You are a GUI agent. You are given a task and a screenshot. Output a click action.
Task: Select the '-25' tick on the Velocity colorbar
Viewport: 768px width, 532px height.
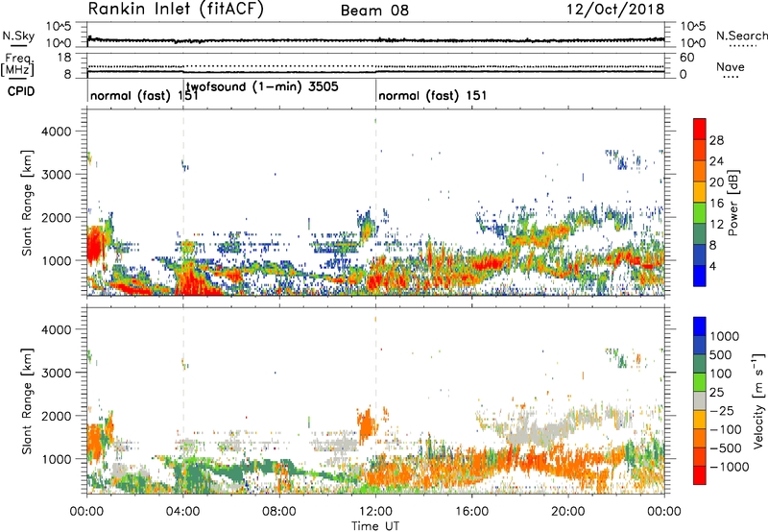tap(722, 410)
